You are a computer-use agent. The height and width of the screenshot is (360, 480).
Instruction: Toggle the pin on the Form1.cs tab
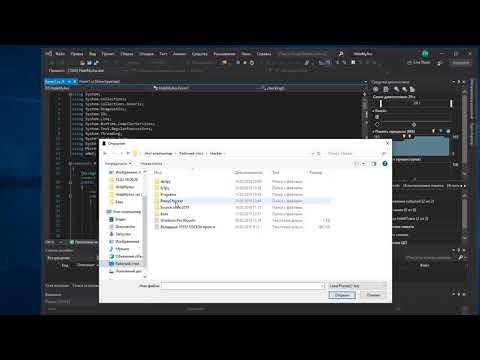coord(69,81)
